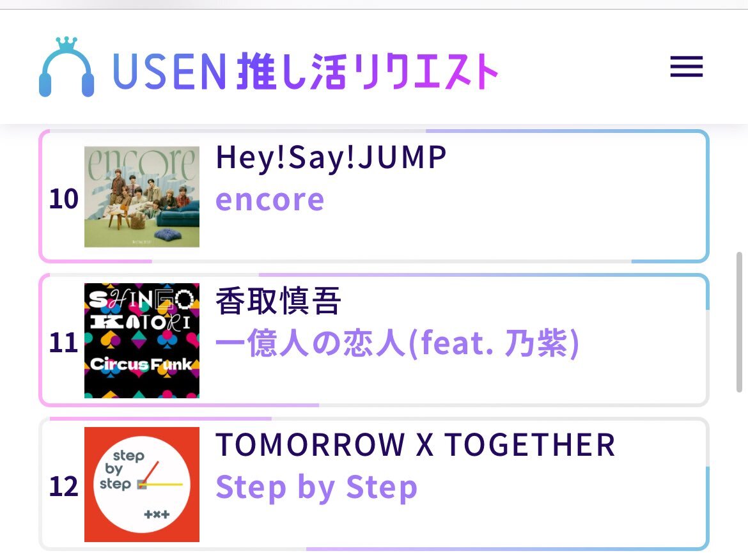This screenshot has height=560, width=748.
Task: Open the Hey!Say!JUMP encore album cover
Action: click(x=142, y=196)
